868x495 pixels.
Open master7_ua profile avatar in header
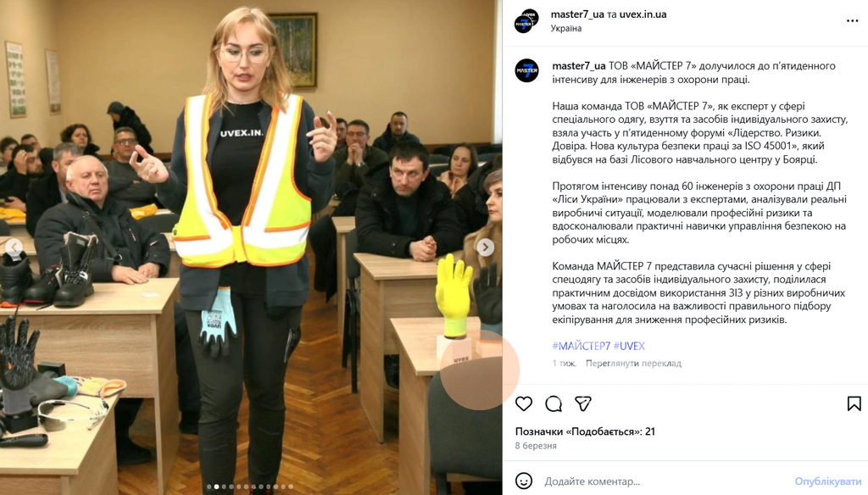(526, 21)
